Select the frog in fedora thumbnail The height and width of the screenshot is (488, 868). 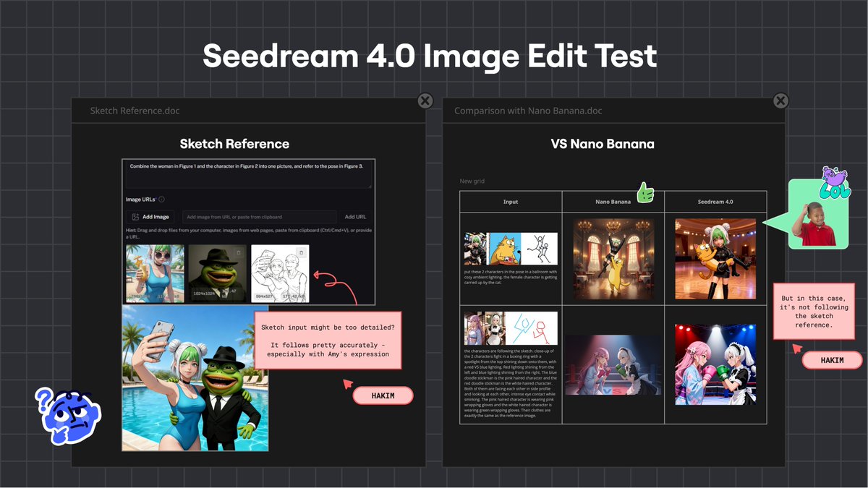217,273
